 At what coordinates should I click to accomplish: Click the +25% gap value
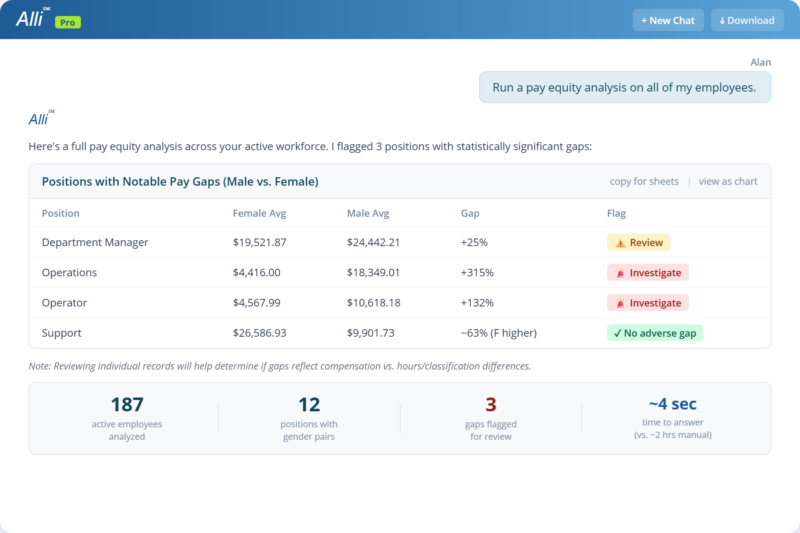[x=474, y=242]
